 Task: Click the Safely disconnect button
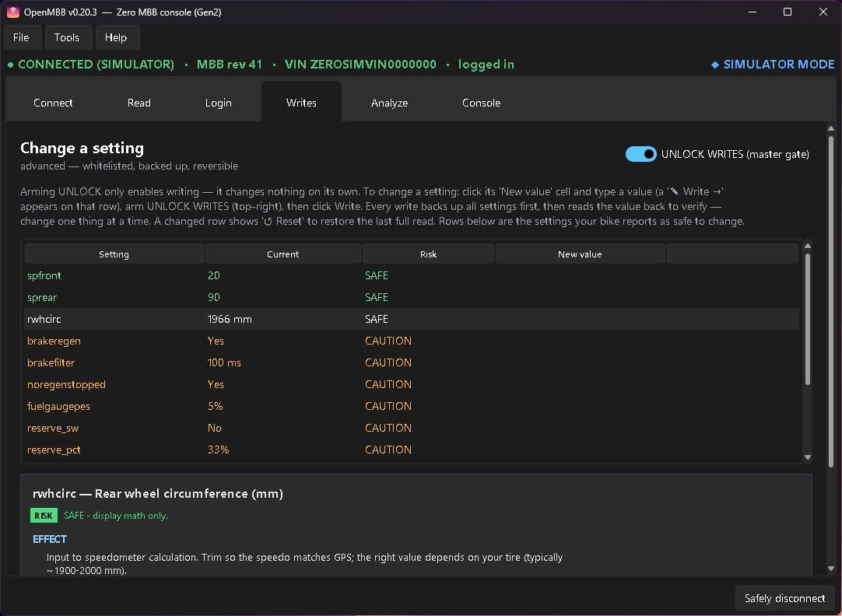(784, 598)
